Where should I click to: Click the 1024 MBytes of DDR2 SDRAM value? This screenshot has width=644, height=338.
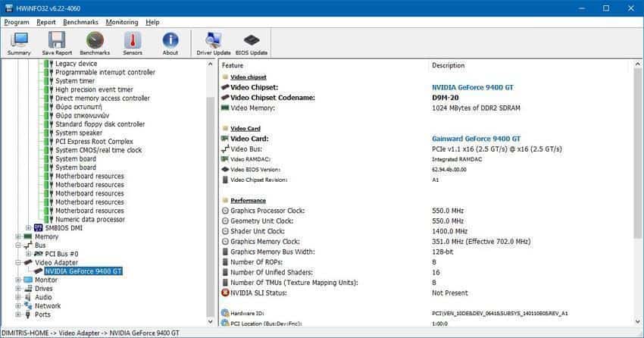476,108
